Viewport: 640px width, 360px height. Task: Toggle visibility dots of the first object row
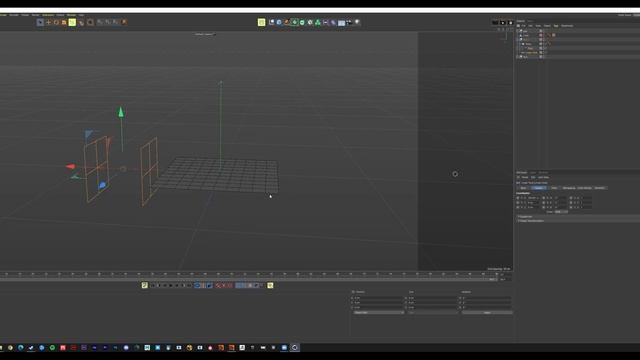coord(541,31)
